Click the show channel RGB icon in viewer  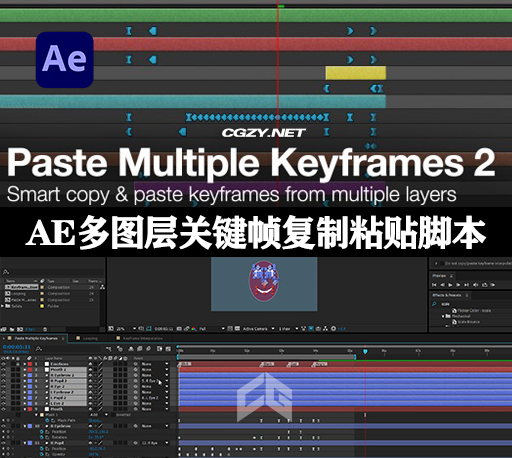[x=194, y=329]
